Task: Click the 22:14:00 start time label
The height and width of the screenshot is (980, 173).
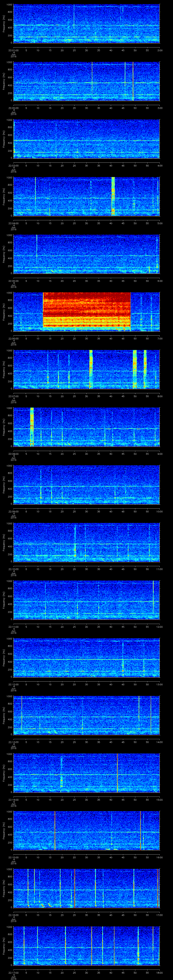Action: point(13,799)
